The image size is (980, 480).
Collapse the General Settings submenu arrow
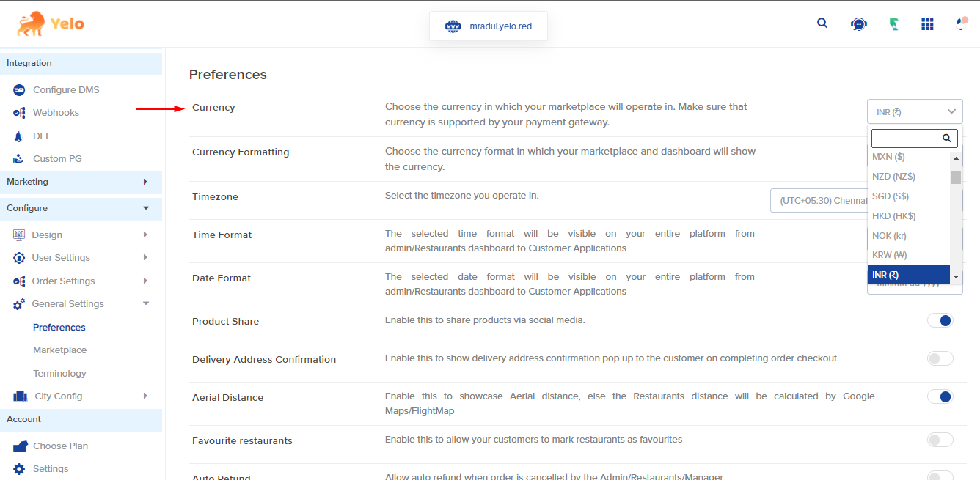coord(145,304)
